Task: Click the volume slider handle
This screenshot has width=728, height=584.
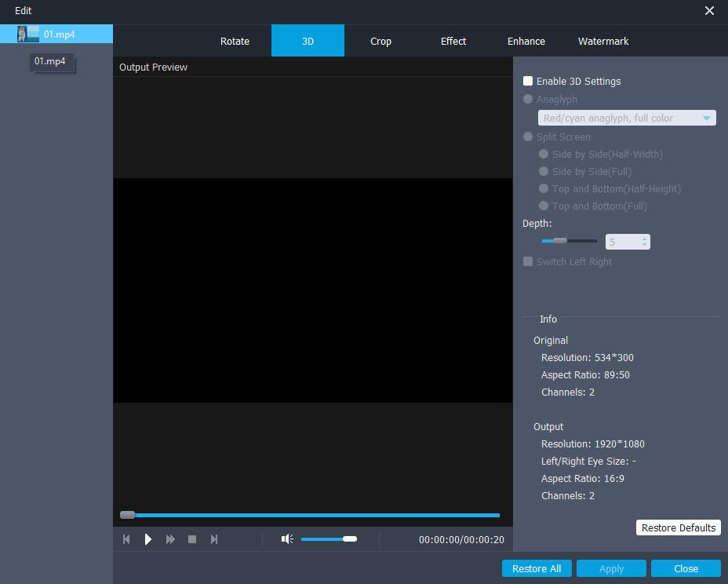Action: [x=350, y=539]
